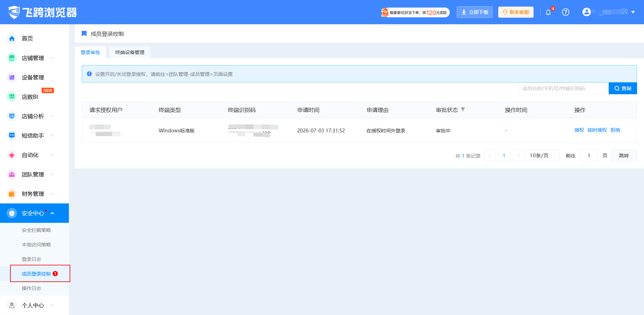Screen dimensions: 644x315
Task: Click the 拒绝 link
Action: point(615,130)
